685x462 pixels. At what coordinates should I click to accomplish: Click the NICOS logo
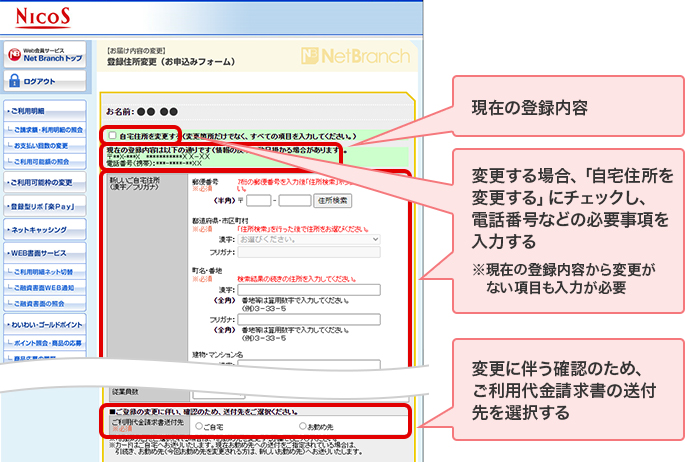pos(42,18)
